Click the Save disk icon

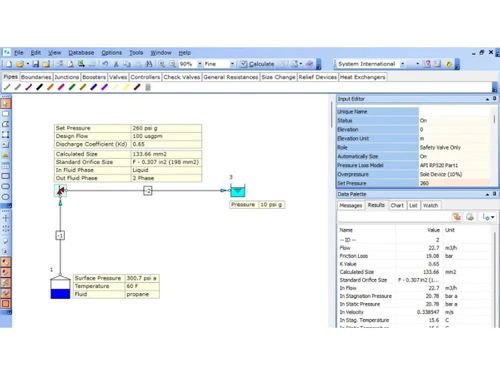click(36, 64)
